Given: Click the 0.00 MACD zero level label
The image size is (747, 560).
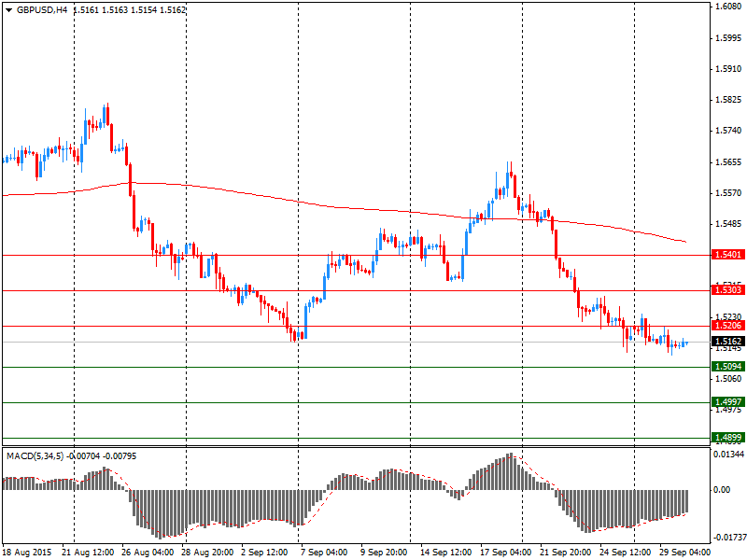Looking at the screenshot, I should pyautogui.click(x=722, y=489).
